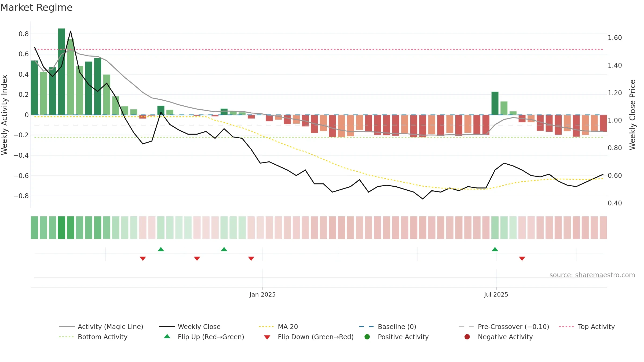Toggle Baseline (0) legend entry
This screenshot has width=644, height=362.
pyautogui.click(x=387, y=327)
